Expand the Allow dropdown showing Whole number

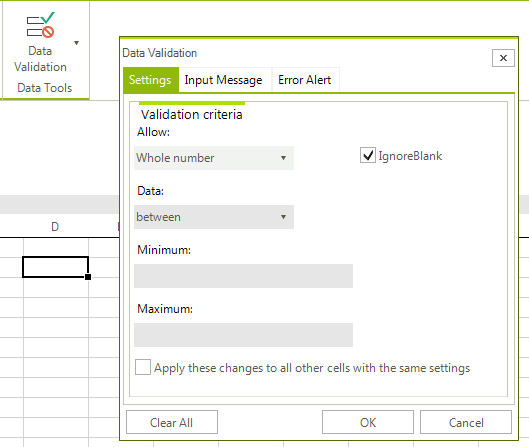[214, 158]
